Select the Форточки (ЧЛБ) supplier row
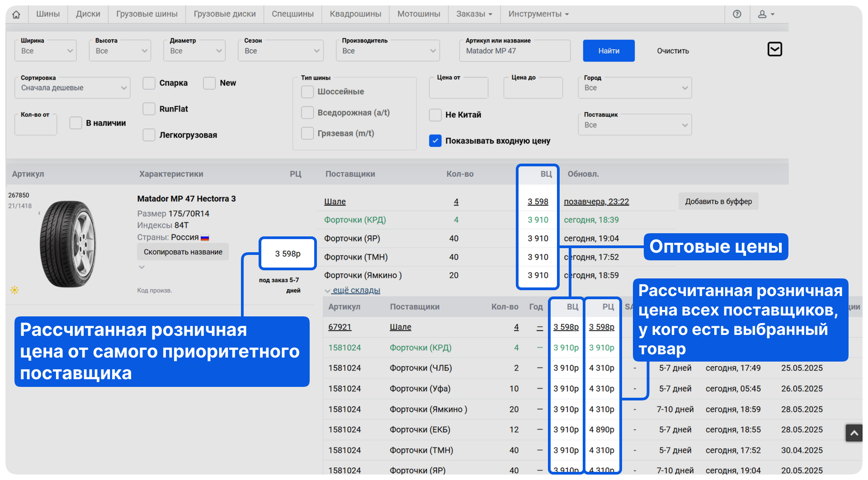Viewport: 868px width, 480px height. pyautogui.click(x=592, y=368)
